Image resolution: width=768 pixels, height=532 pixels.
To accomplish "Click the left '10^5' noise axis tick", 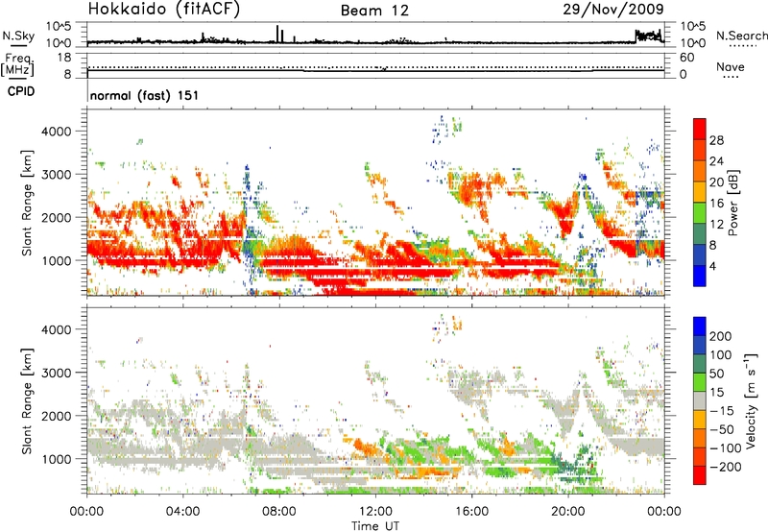I will tap(60, 26).
